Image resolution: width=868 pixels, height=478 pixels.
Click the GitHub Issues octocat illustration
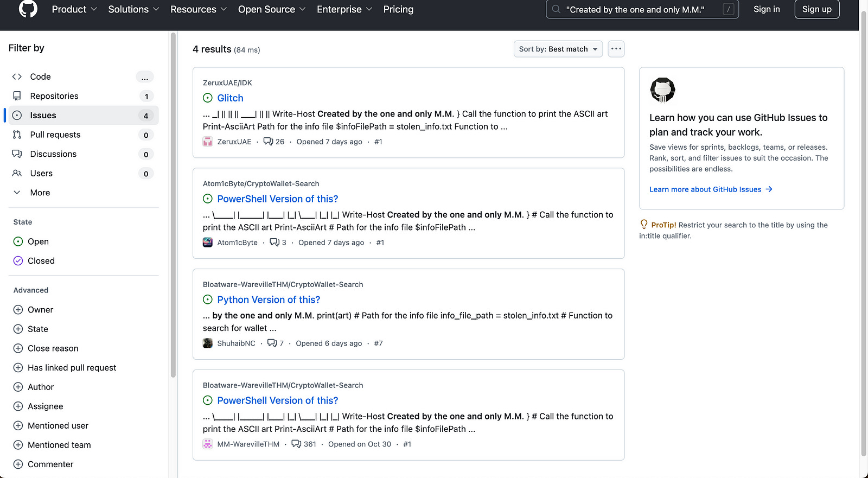662,90
